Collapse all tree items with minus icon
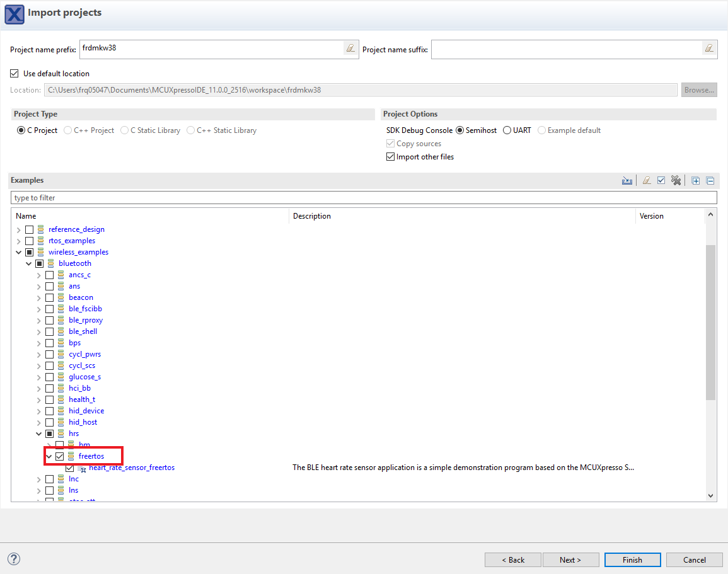Viewport: 728px width, 574px height. click(710, 181)
